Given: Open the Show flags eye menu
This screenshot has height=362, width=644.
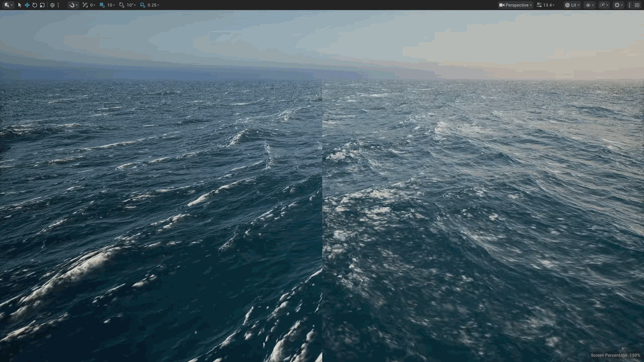Looking at the screenshot, I should (590, 5).
